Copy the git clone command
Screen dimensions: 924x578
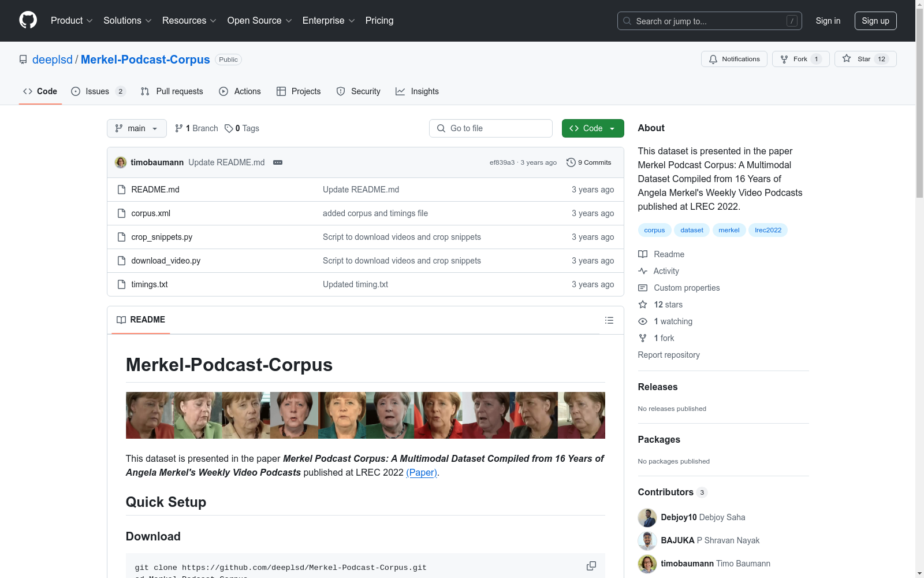click(x=591, y=566)
